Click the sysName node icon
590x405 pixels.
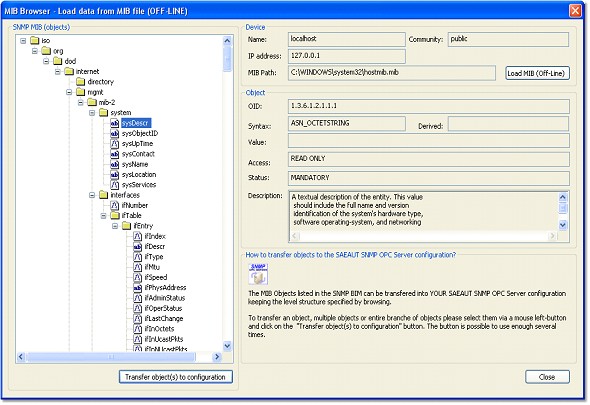pyautogui.click(x=115, y=164)
